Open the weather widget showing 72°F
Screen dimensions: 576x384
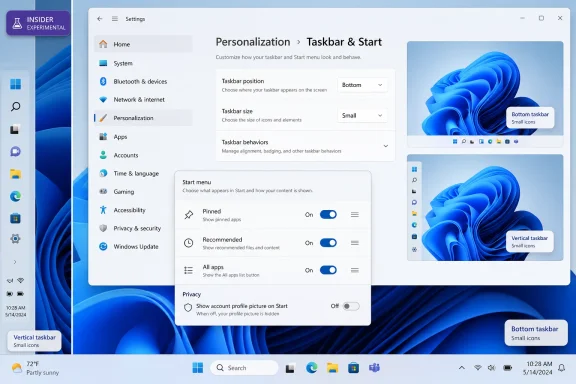point(35,368)
